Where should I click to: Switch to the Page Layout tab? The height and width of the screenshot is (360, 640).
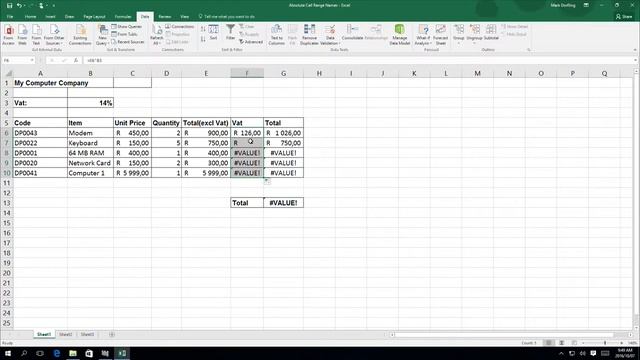(x=94, y=17)
